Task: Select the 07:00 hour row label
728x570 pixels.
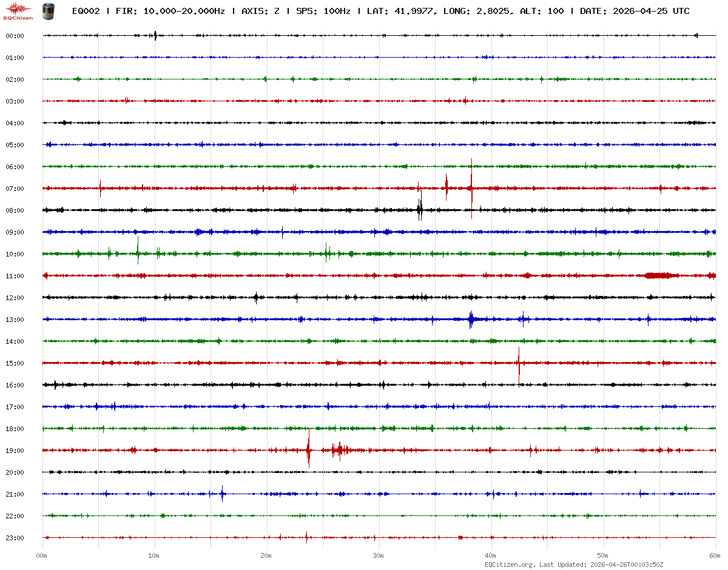Action: [x=15, y=189]
